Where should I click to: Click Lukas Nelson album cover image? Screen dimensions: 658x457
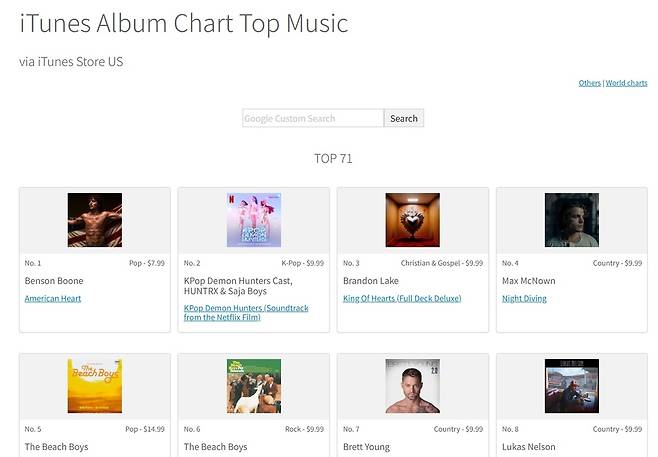571,386
